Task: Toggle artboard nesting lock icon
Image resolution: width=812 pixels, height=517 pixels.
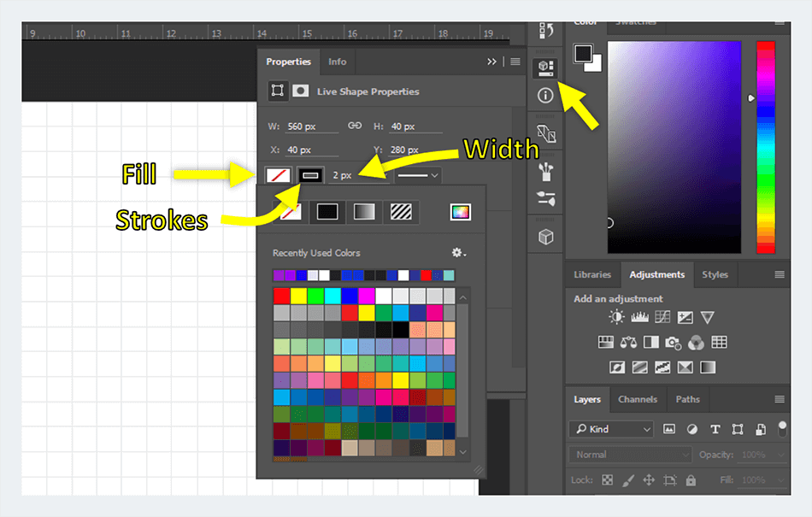Action: pyautogui.click(x=670, y=480)
